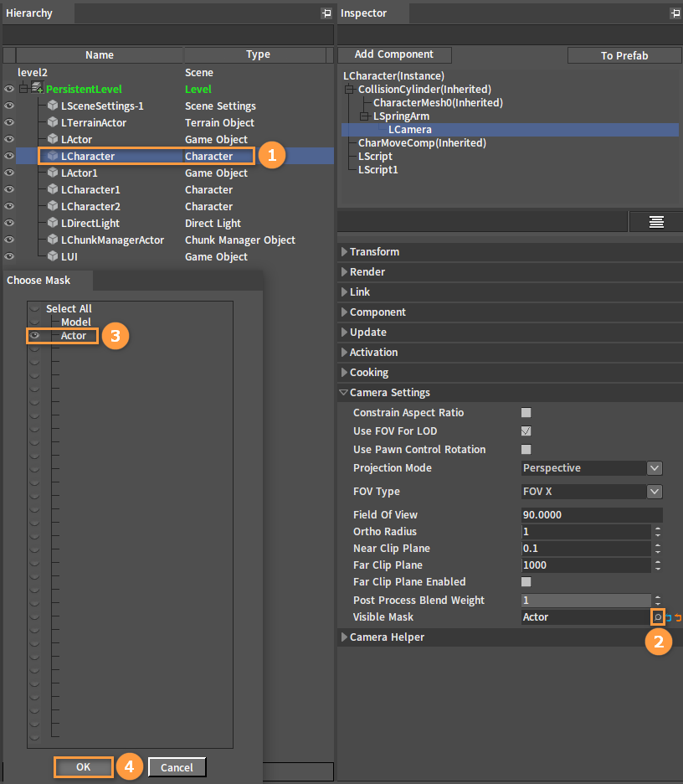Expand the Cooking section

click(x=344, y=372)
